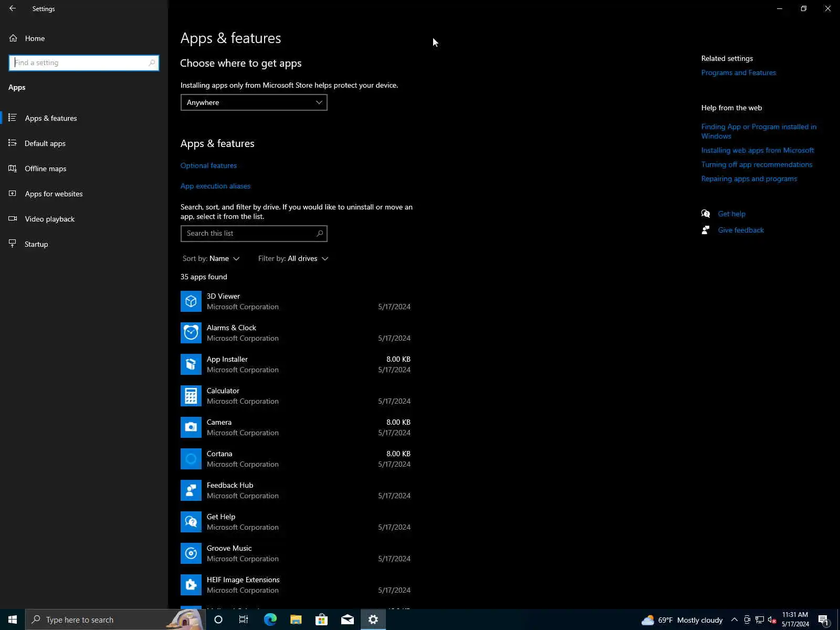
Task: Open File Explorer from the taskbar
Action: [x=296, y=619]
